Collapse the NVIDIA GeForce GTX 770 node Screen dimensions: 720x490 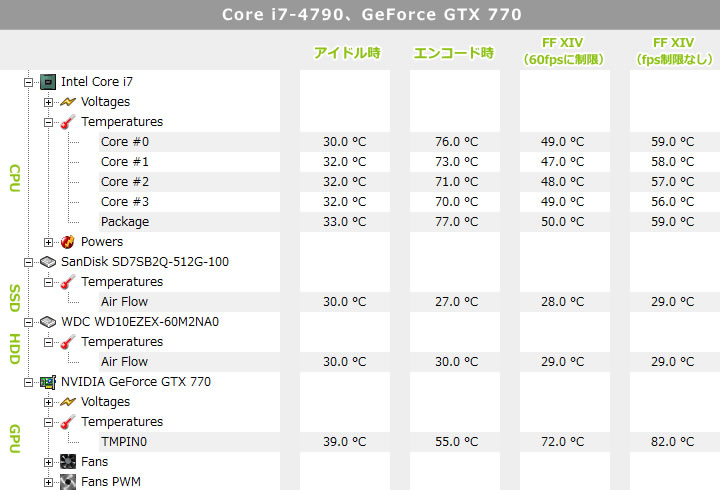pos(28,382)
